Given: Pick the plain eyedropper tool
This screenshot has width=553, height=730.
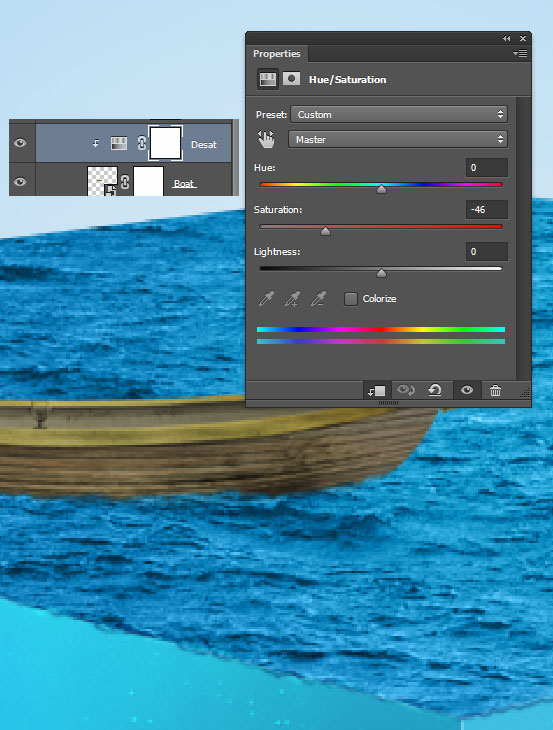Looking at the screenshot, I should point(267,299).
